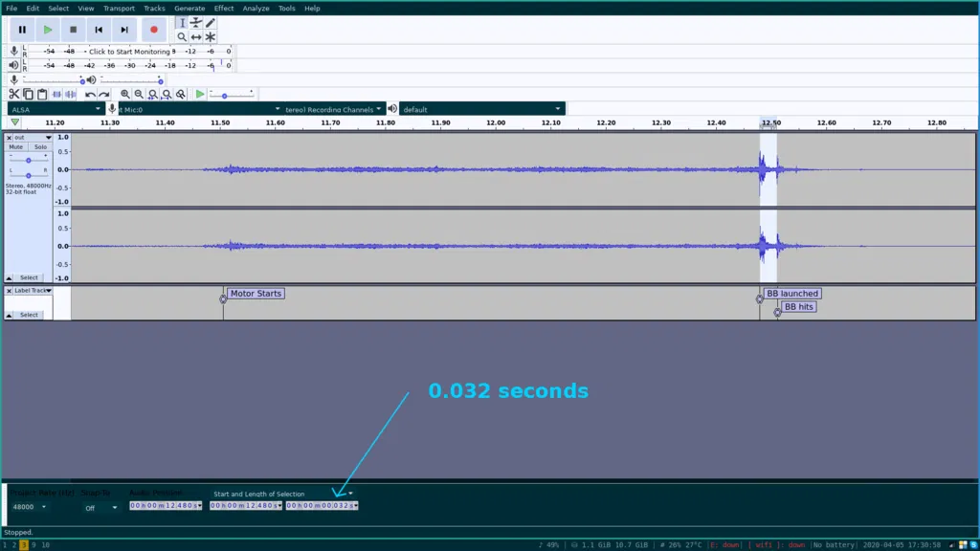Select the Time Shift tool
The height and width of the screenshot is (551, 980).
point(196,37)
